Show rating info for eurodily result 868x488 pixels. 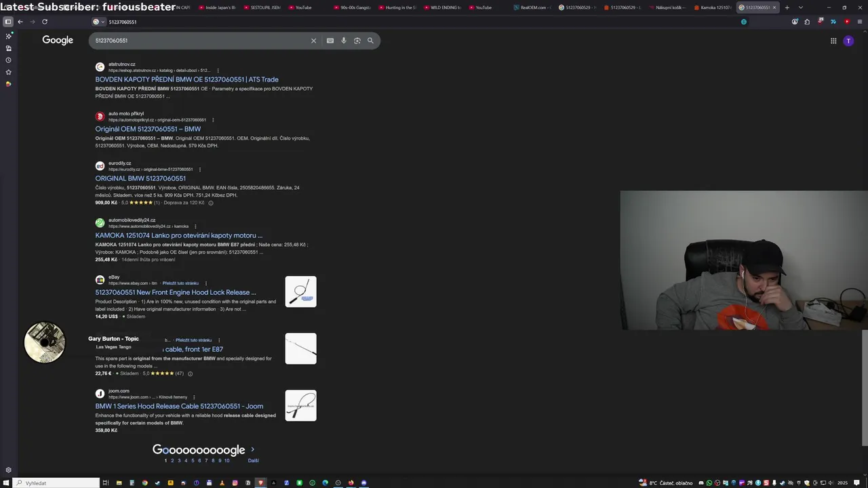tap(211, 203)
